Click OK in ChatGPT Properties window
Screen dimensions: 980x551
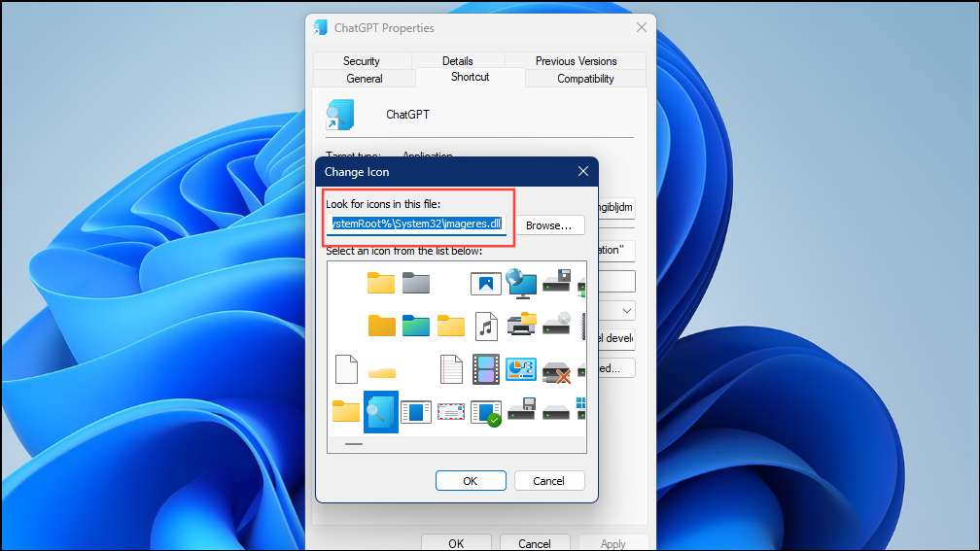(456, 543)
